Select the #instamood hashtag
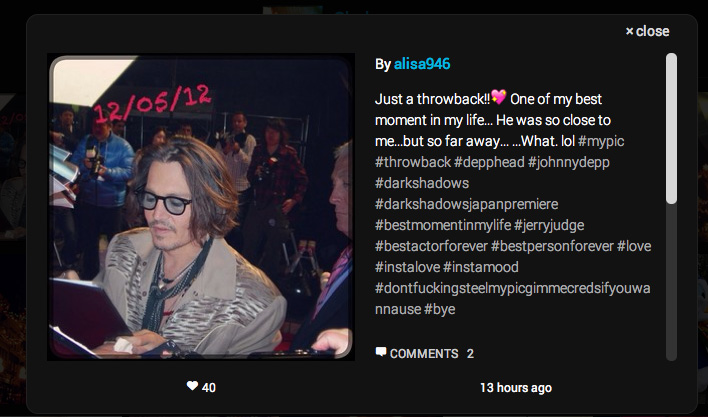This screenshot has height=417, width=708. (480, 267)
